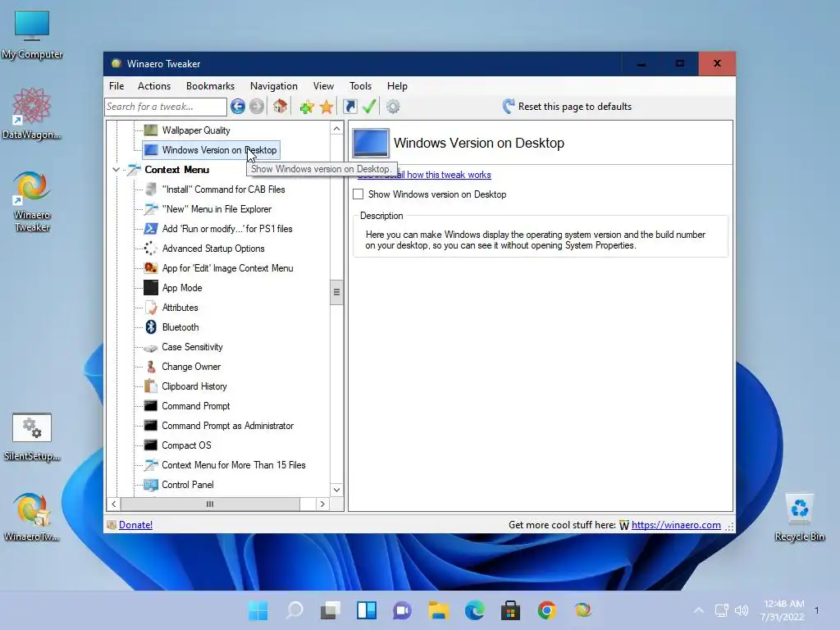Viewport: 840px width, 630px height.
Task: Open the View menu
Action: (x=323, y=86)
